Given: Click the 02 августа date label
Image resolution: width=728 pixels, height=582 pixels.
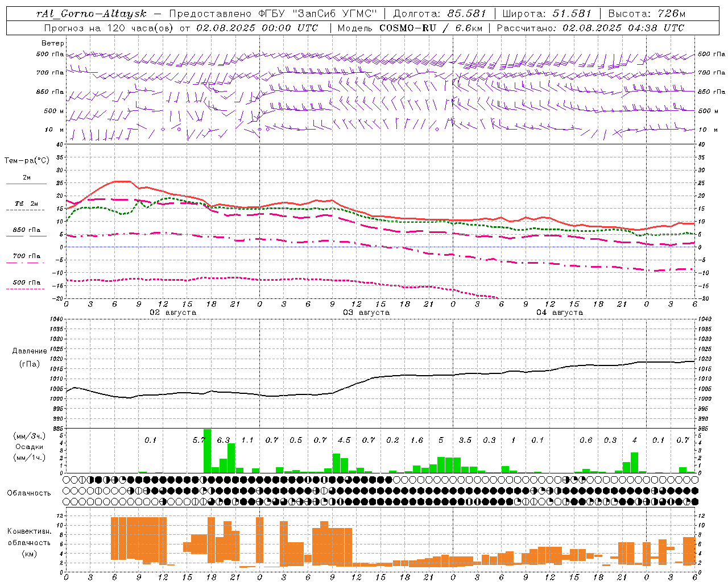Looking at the screenshot, I should [173, 313].
